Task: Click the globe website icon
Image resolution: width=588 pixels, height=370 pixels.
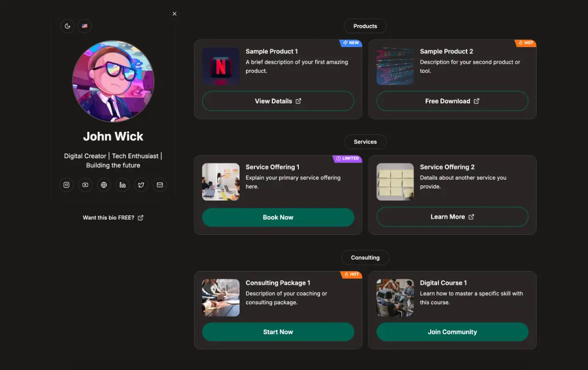Action: click(104, 185)
